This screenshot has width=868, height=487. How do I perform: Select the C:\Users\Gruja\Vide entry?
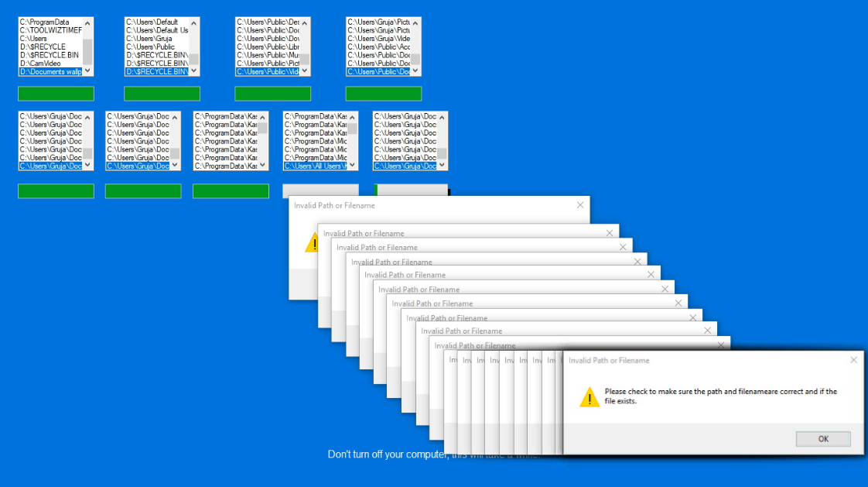point(378,39)
